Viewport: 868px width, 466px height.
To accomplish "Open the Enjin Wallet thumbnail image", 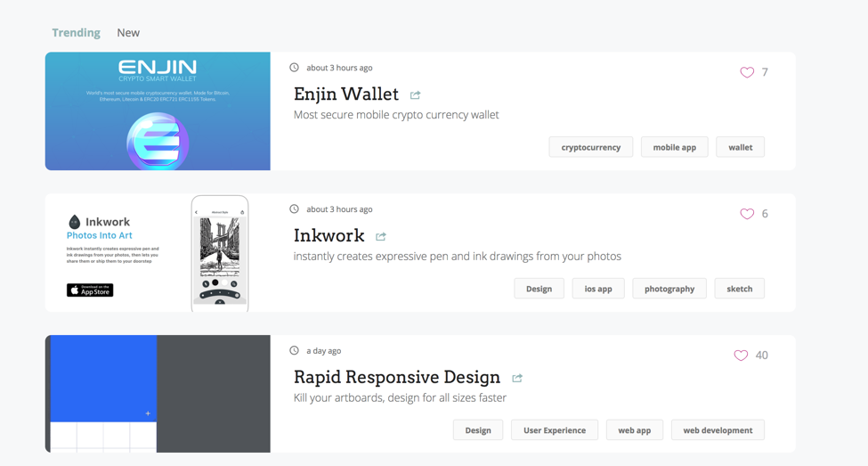I will [x=158, y=110].
